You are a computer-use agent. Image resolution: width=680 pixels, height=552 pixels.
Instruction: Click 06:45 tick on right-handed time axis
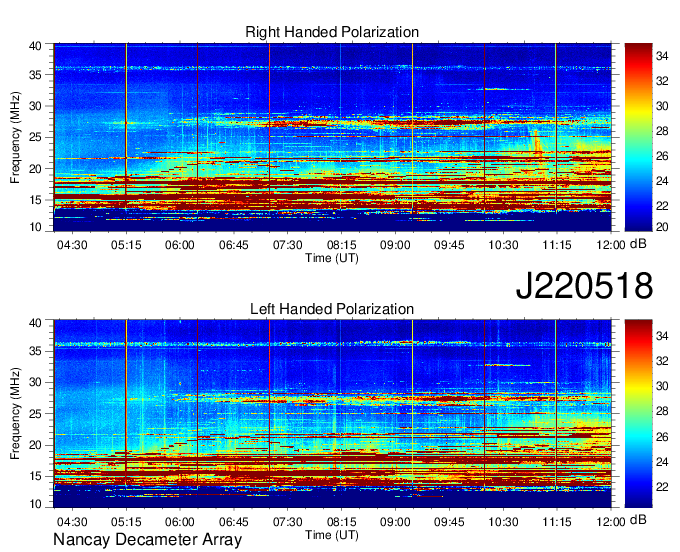[x=234, y=245]
